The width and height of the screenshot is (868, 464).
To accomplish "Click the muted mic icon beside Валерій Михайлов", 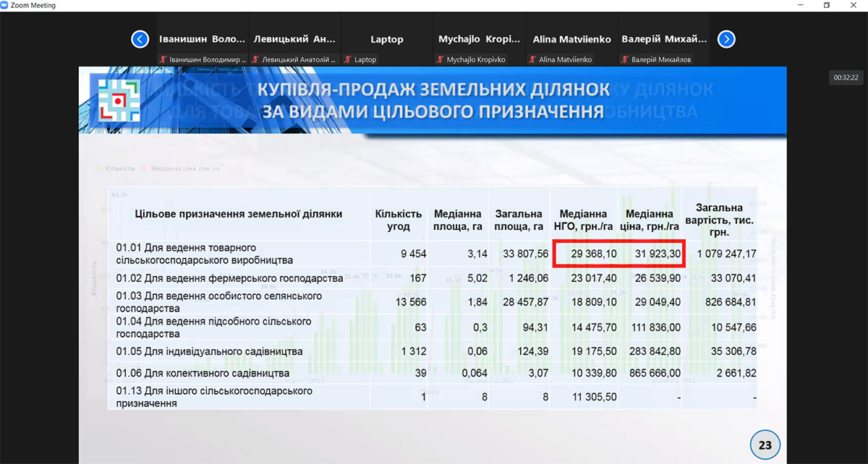I will [x=625, y=60].
